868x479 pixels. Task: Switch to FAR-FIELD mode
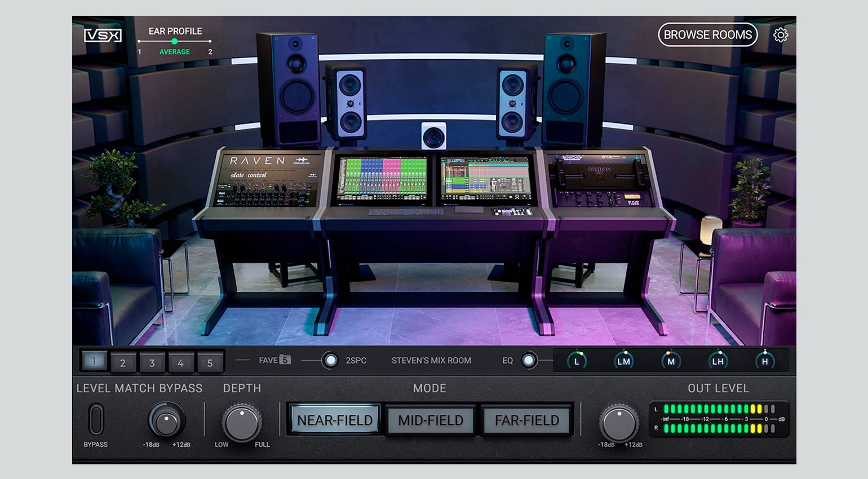526,420
